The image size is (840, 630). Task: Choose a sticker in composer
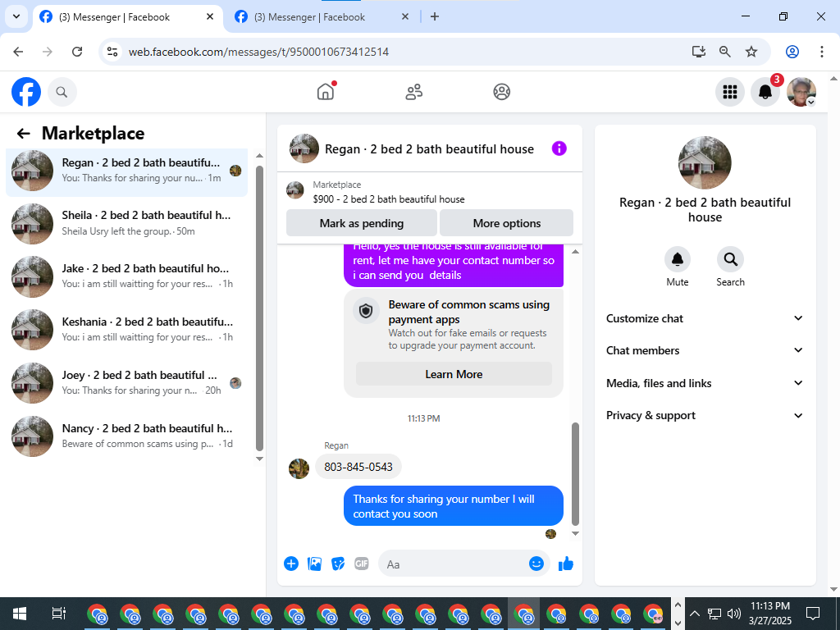(x=338, y=564)
